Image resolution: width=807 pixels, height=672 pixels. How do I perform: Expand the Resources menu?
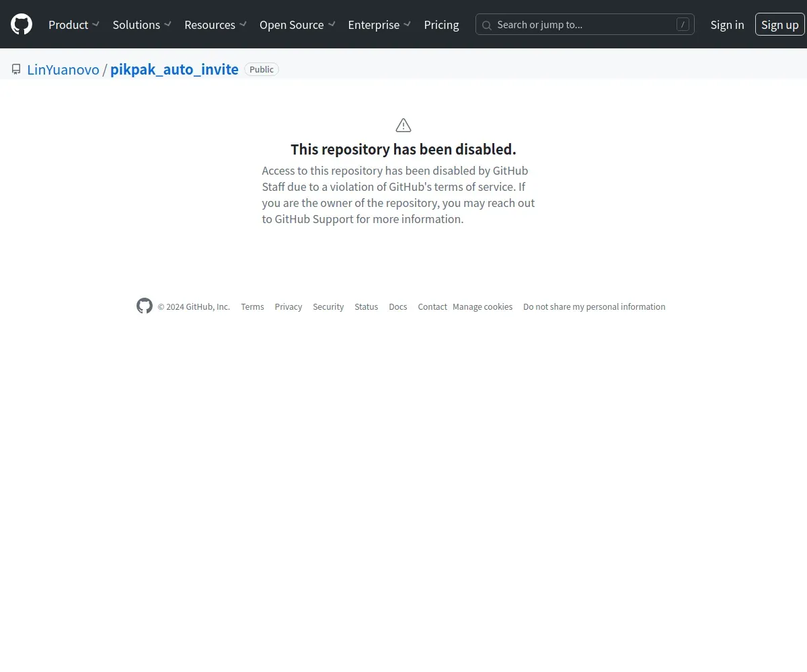pos(215,25)
